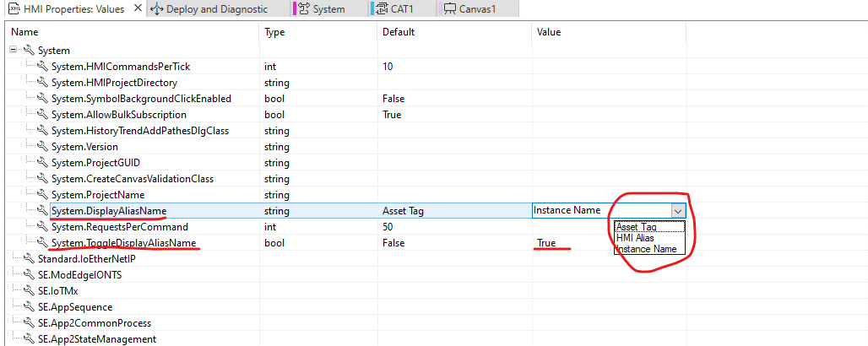Click the Default column header
The height and width of the screenshot is (346, 868).
tap(454, 32)
